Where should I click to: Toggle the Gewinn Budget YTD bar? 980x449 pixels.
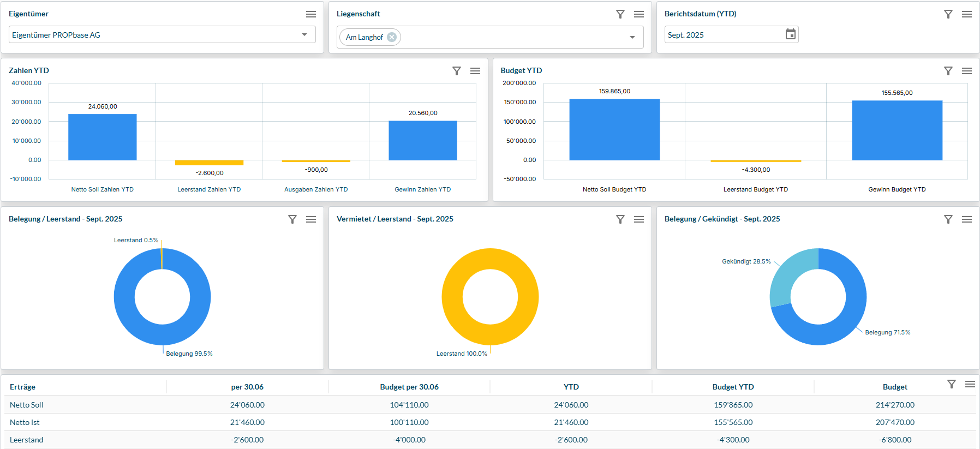tap(897, 130)
